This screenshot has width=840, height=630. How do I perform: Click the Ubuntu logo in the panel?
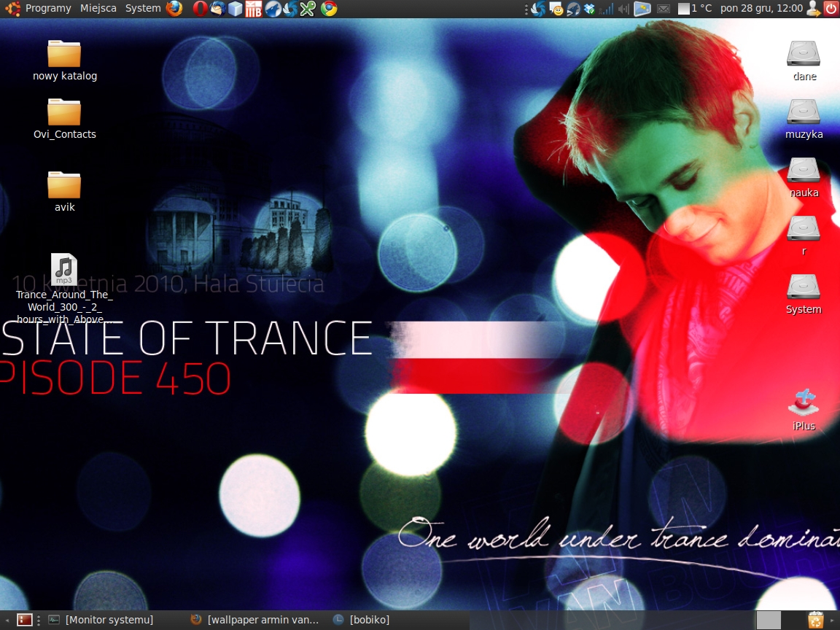tap(12, 8)
